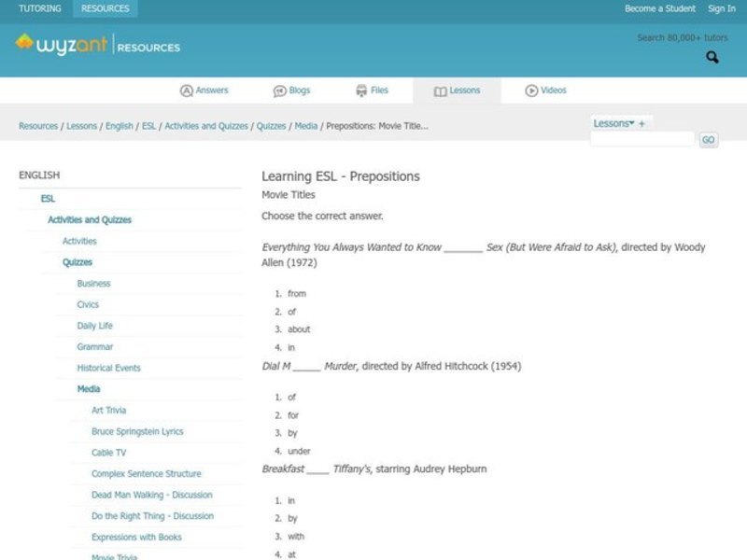Open the Lessons search category dropdown
The image size is (747, 560).
click(613, 123)
